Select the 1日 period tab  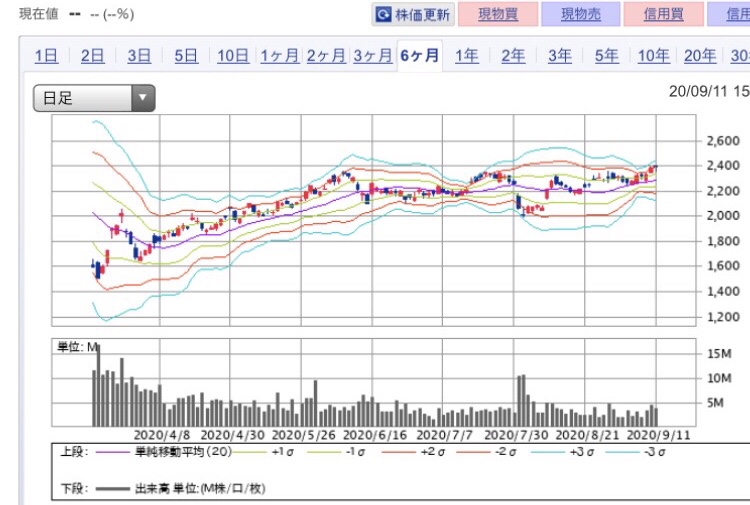point(46,56)
